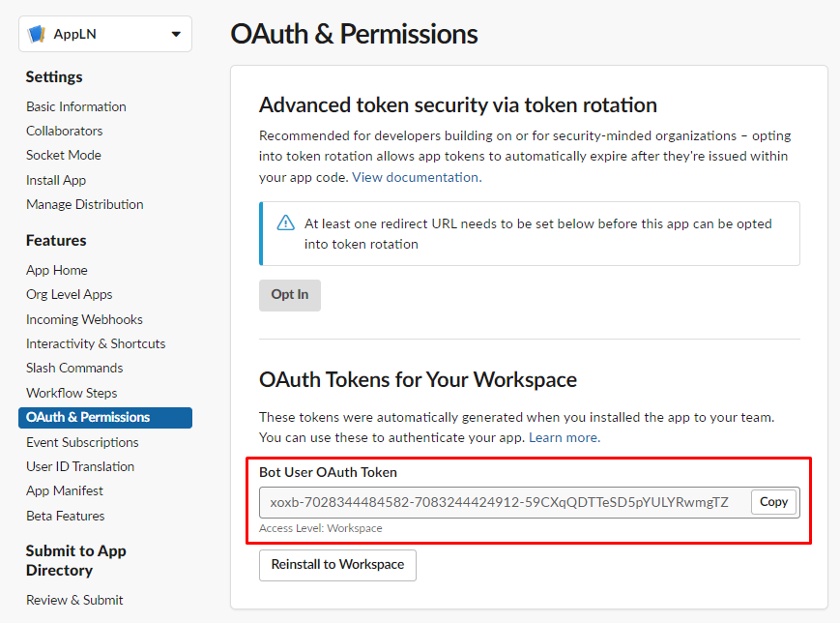Click the warning triangle alert icon
The width and height of the screenshot is (840, 623).
(x=286, y=222)
